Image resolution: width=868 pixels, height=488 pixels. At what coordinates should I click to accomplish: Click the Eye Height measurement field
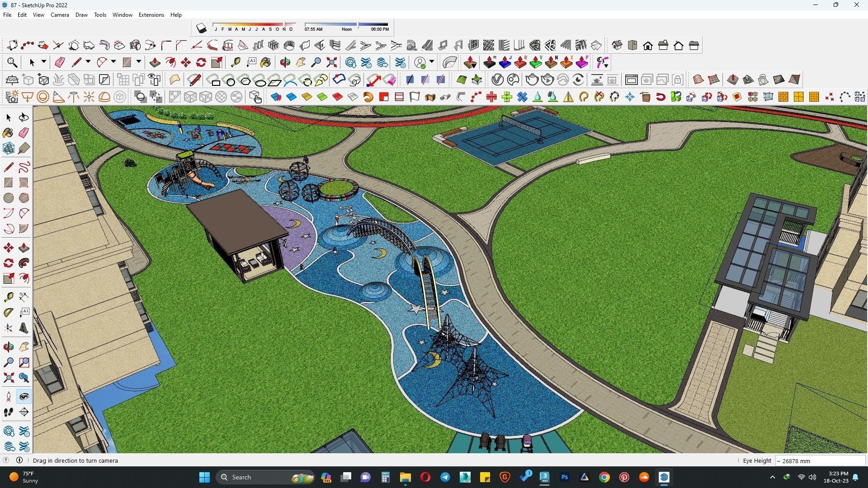tap(820, 461)
